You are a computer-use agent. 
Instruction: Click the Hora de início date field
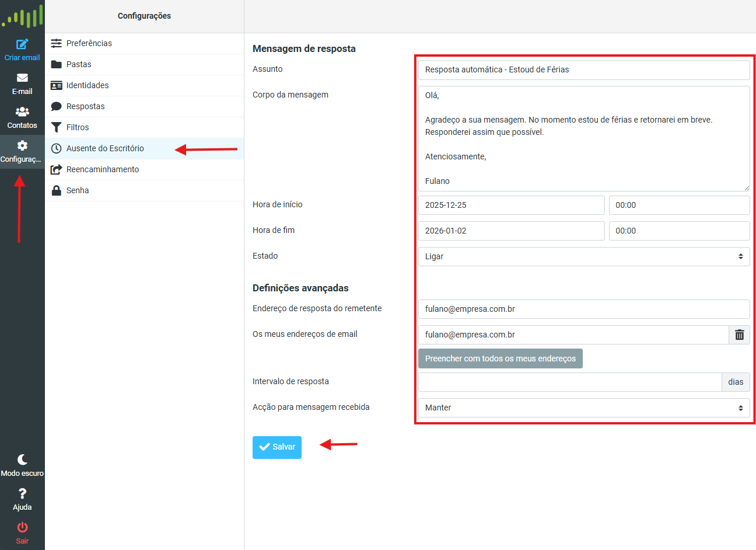[511, 205]
